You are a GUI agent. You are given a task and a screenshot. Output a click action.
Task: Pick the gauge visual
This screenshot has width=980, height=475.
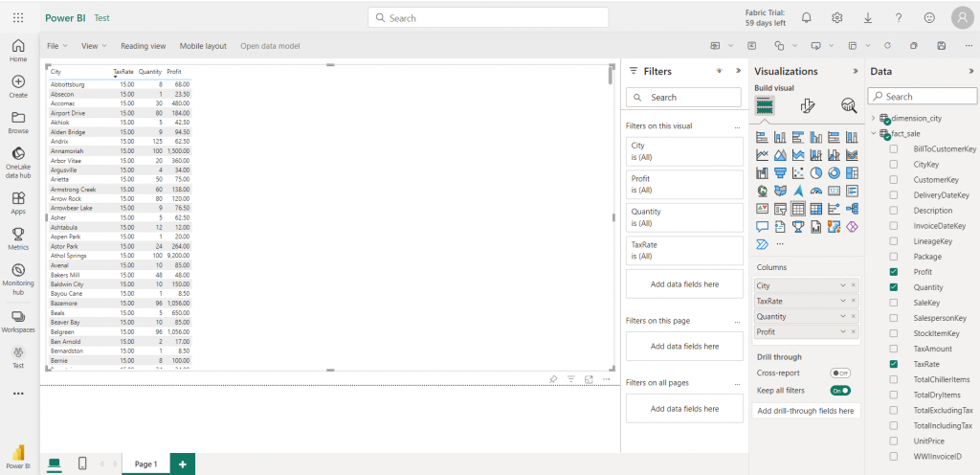coord(816,191)
